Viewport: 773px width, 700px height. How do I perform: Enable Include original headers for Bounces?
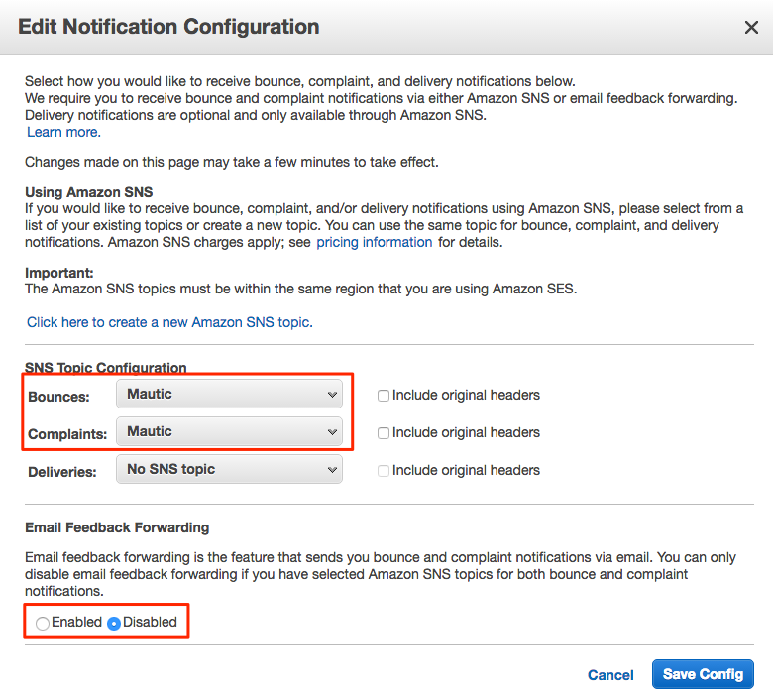pyautogui.click(x=384, y=396)
